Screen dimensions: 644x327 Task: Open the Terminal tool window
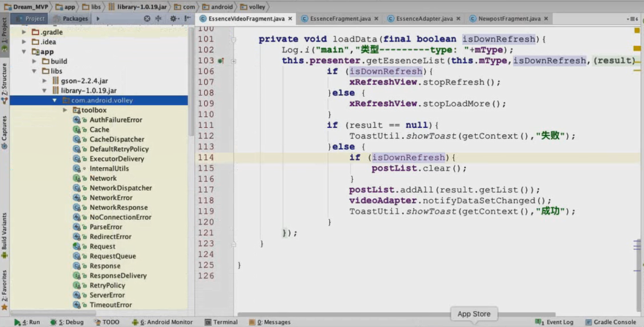click(221, 322)
